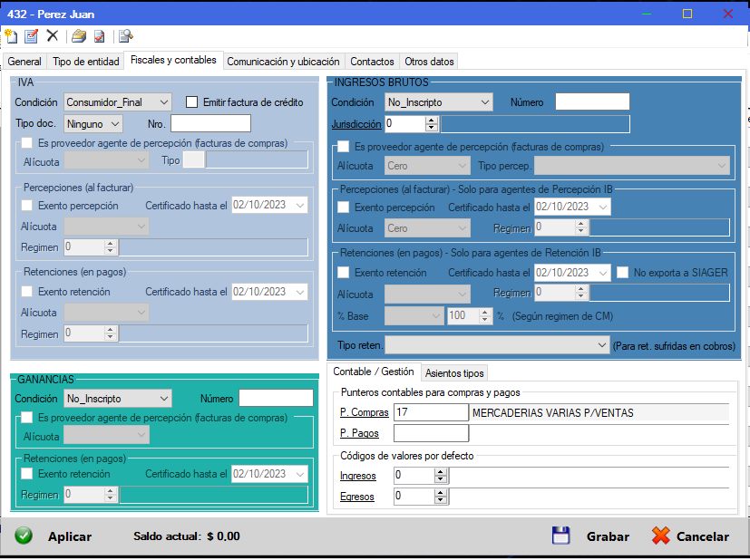The image size is (750, 560).
Task: Click the Saldo actual: $ 0.00 text
Action: pyautogui.click(x=187, y=536)
